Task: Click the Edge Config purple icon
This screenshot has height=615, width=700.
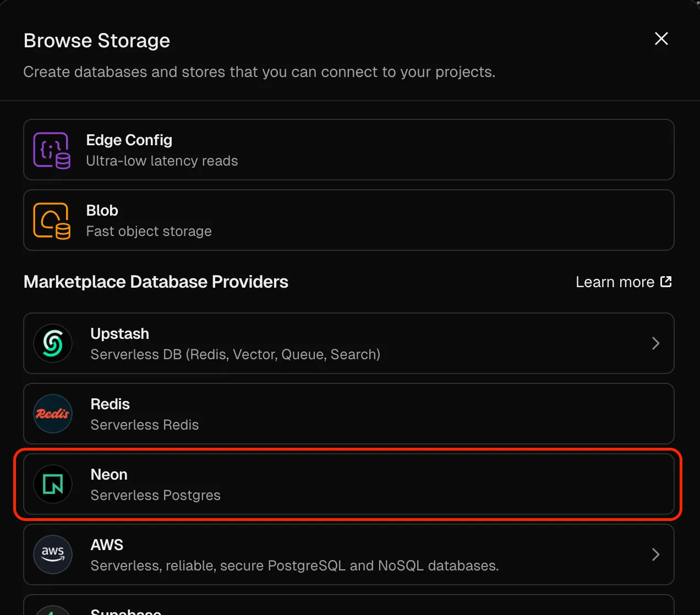Action: 52,150
